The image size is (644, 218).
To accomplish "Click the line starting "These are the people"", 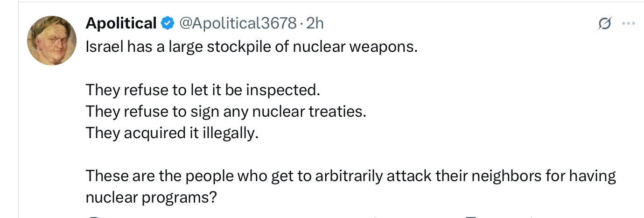I will [x=351, y=176].
